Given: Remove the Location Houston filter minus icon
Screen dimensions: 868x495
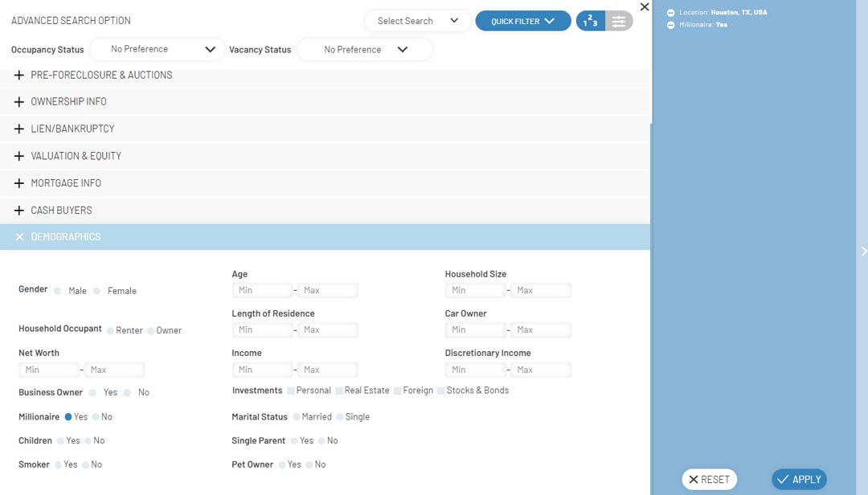Looking at the screenshot, I should [671, 13].
